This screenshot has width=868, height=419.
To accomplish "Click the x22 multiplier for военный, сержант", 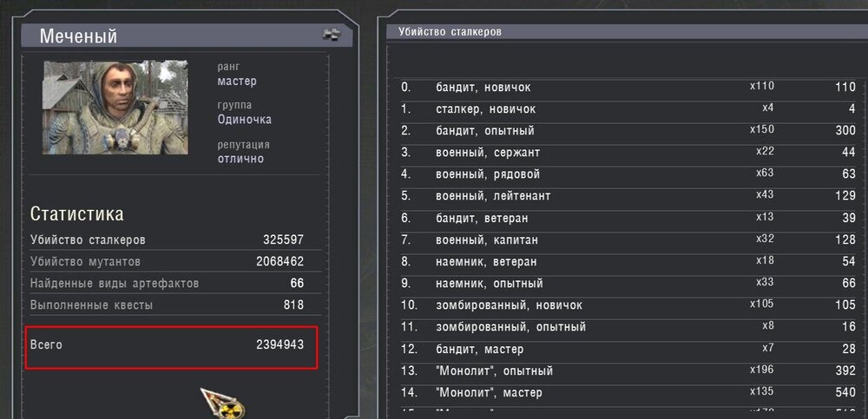I will pos(766,151).
